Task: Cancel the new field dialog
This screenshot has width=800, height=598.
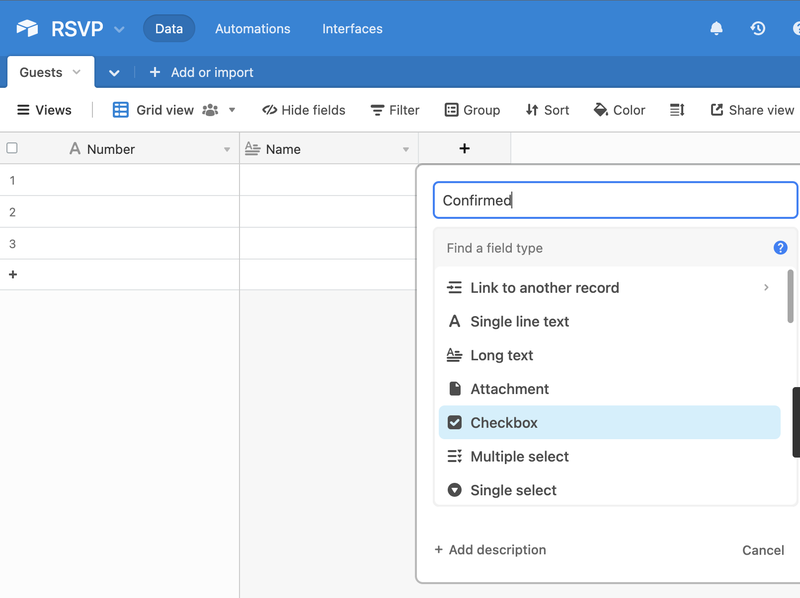Action: (763, 550)
